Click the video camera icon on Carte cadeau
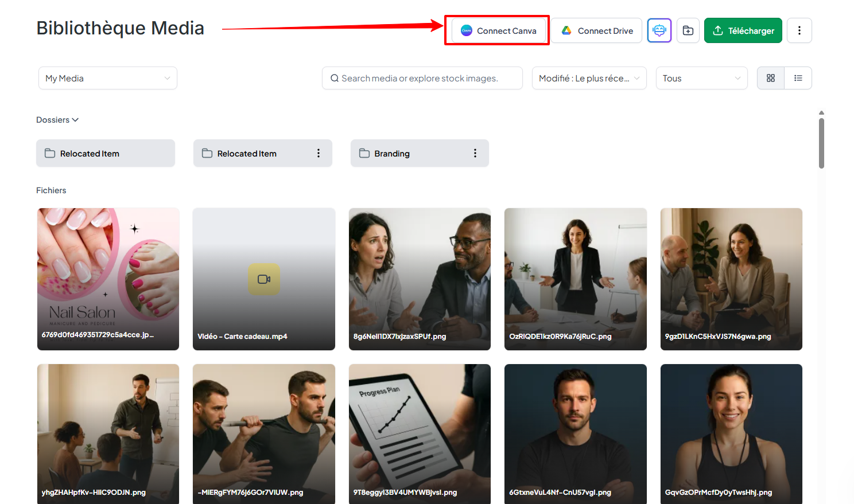 pos(264,279)
